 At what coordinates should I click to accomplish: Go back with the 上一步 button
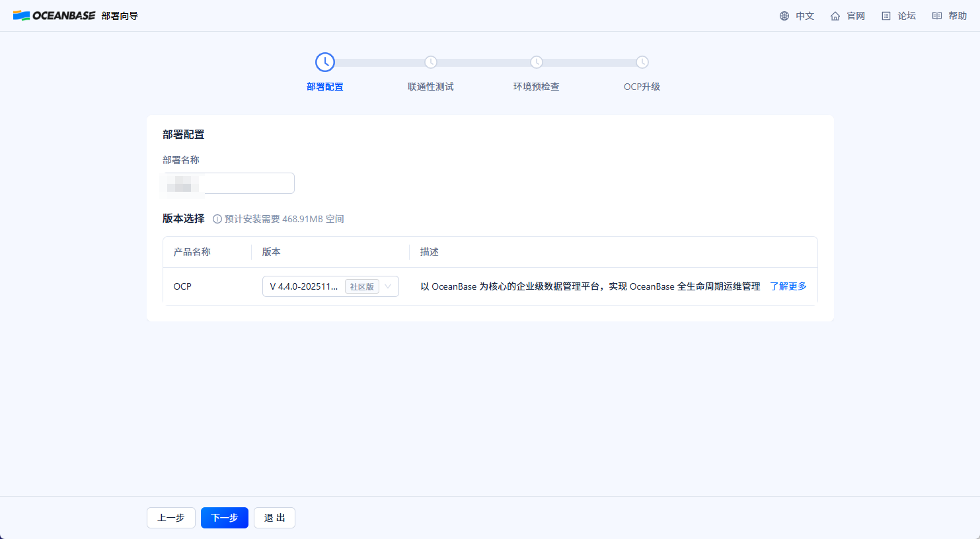coord(170,518)
